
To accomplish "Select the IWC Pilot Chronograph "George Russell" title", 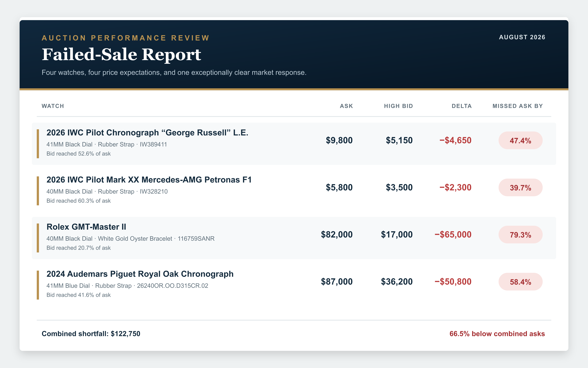I will [x=147, y=133].
